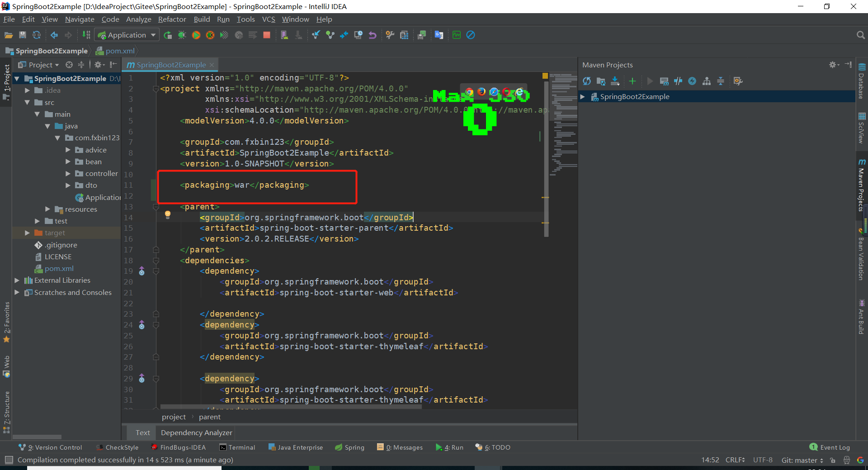This screenshot has width=868, height=470.
Task: Click the Save All toolbar icon
Action: coord(23,35)
